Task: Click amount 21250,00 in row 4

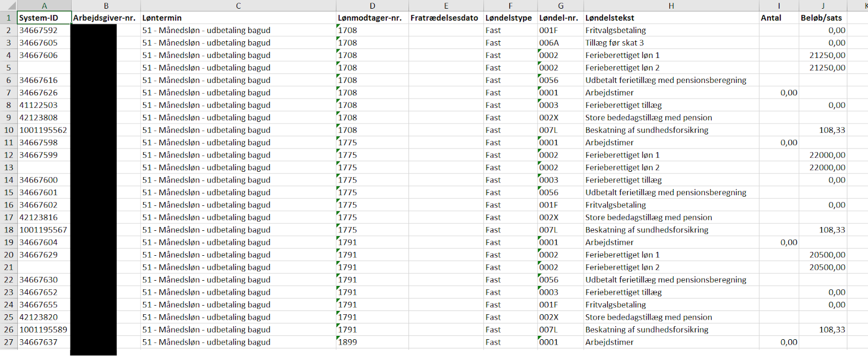Action: point(823,55)
